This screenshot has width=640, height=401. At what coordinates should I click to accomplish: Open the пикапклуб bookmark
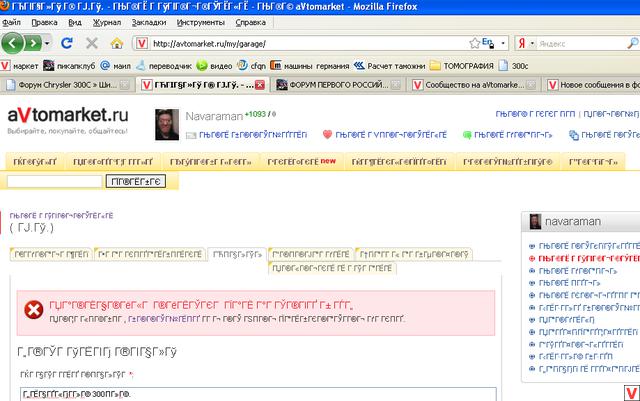[69, 66]
